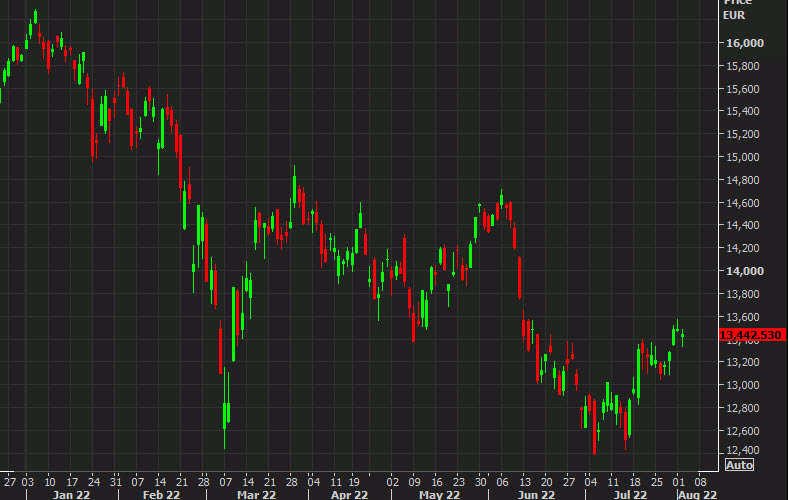This screenshot has height=500, width=788.
Task: Click the 18 date tick label
Action: click(635, 482)
